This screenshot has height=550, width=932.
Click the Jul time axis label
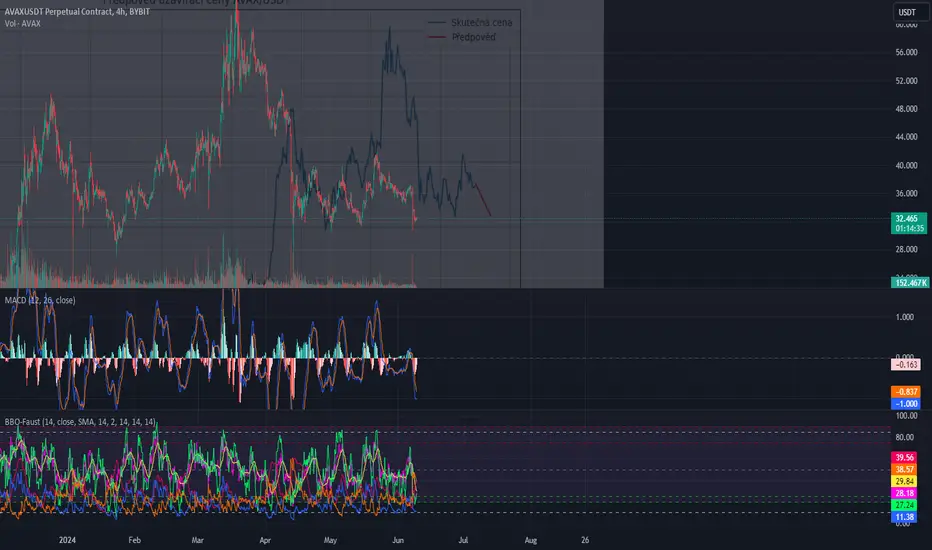463,540
